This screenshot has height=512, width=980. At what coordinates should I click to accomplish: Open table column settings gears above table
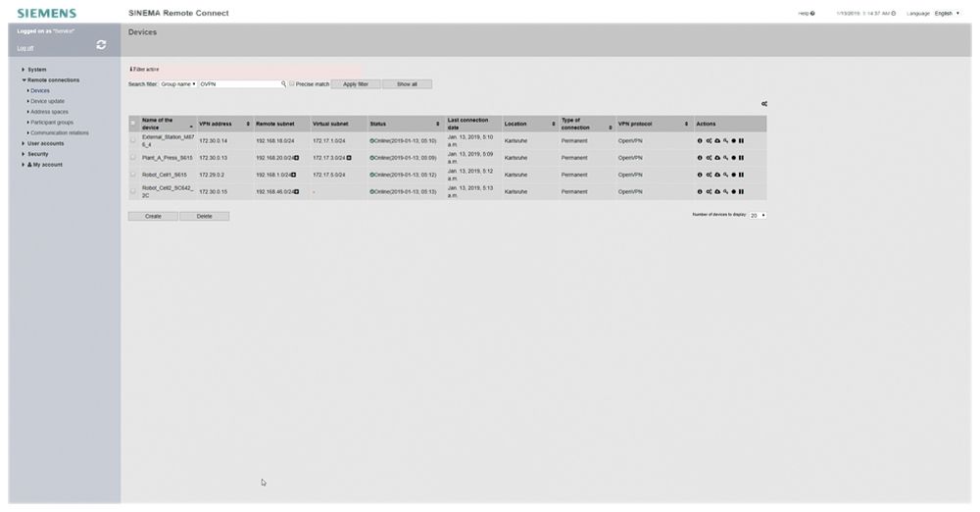click(x=763, y=104)
